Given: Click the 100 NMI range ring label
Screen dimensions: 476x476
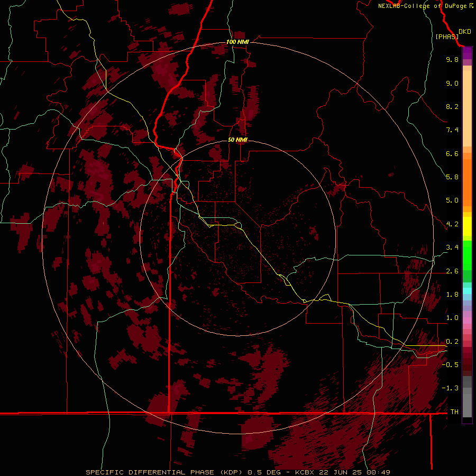Looking at the screenshot, I should 237,42.
